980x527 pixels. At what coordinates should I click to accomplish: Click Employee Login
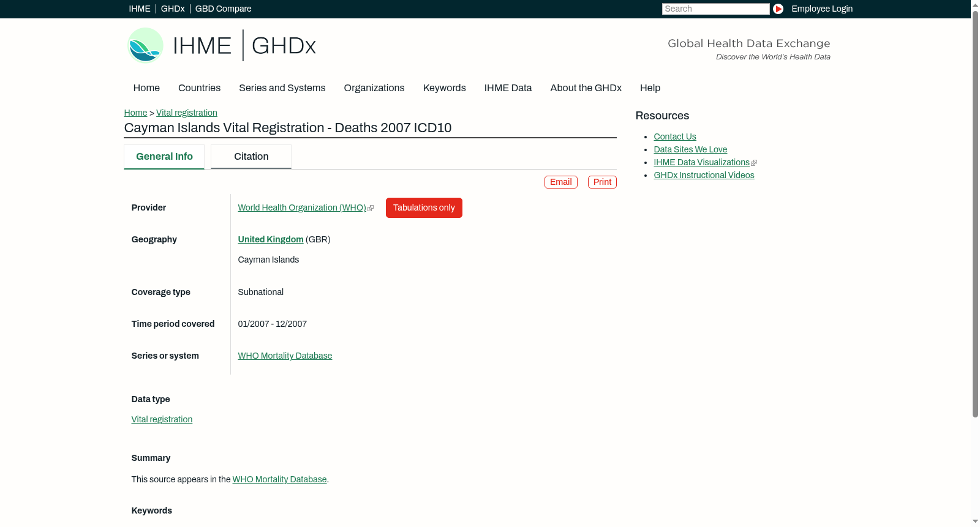[x=822, y=9]
